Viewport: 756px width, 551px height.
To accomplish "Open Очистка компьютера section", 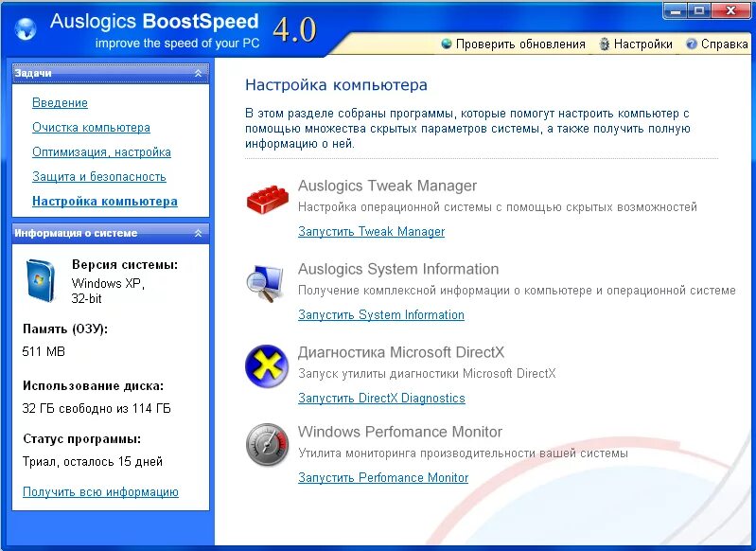I will coord(91,128).
